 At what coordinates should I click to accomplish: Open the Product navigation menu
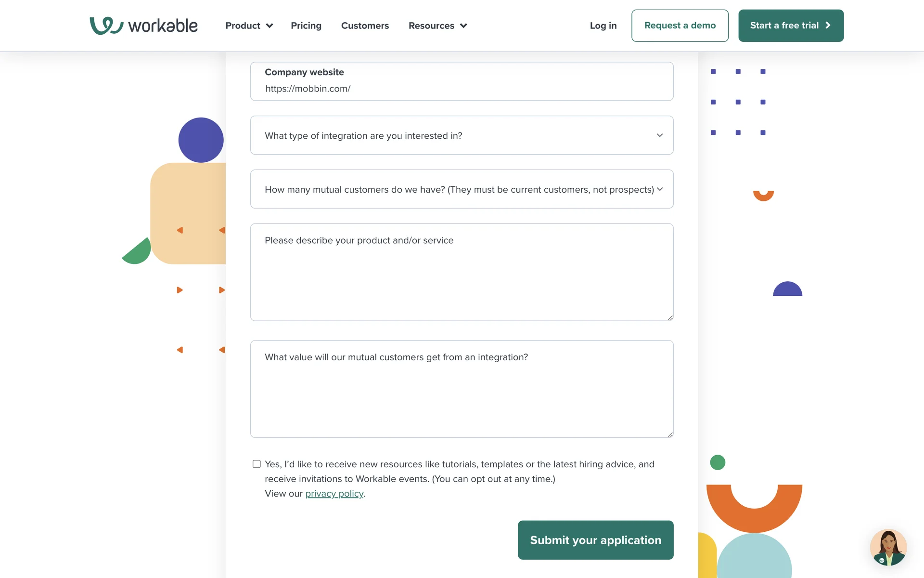[x=243, y=26]
